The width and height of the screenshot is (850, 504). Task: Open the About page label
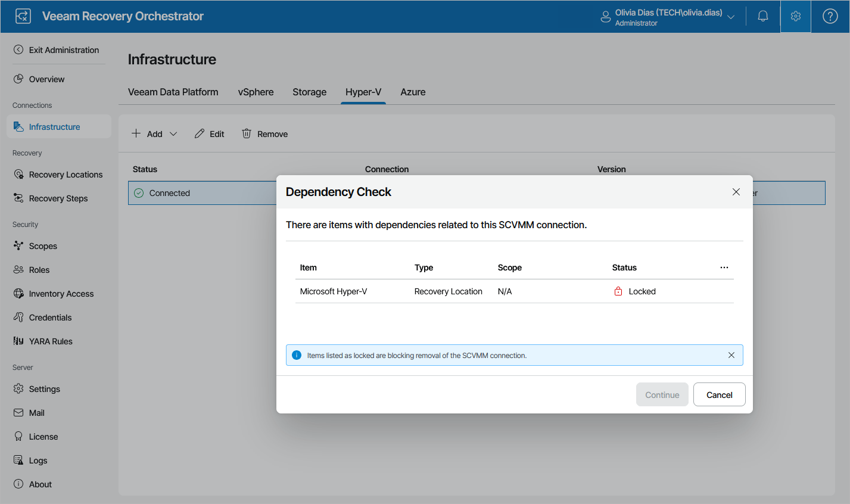point(41,484)
